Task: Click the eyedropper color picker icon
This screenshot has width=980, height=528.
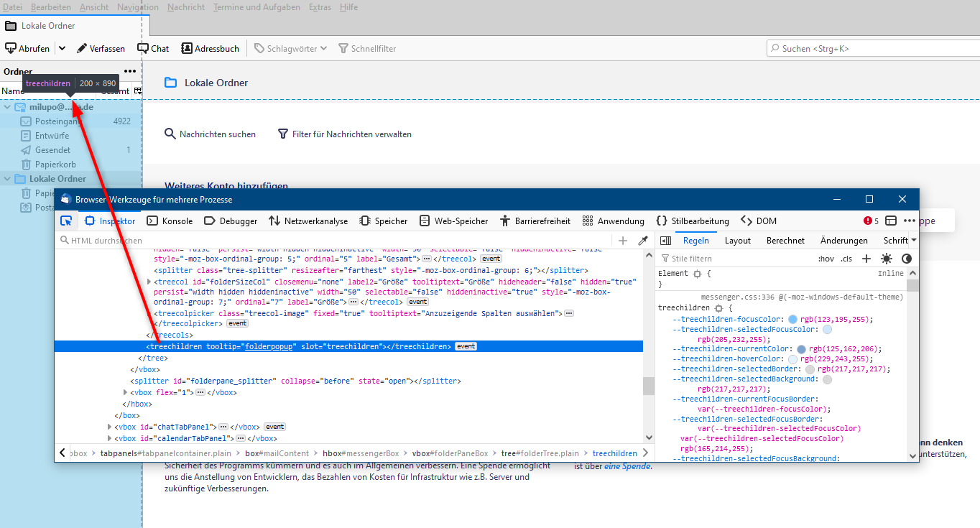Action: click(644, 241)
